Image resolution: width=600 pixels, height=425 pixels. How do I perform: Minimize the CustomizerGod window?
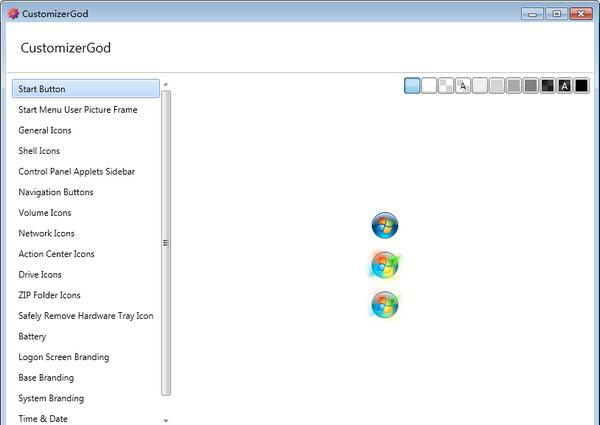click(532, 14)
